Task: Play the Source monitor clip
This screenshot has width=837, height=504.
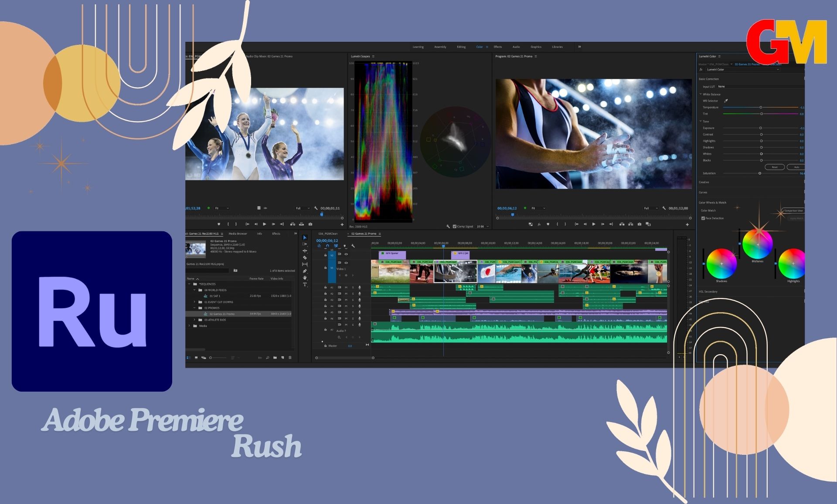Action: [264, 224]
